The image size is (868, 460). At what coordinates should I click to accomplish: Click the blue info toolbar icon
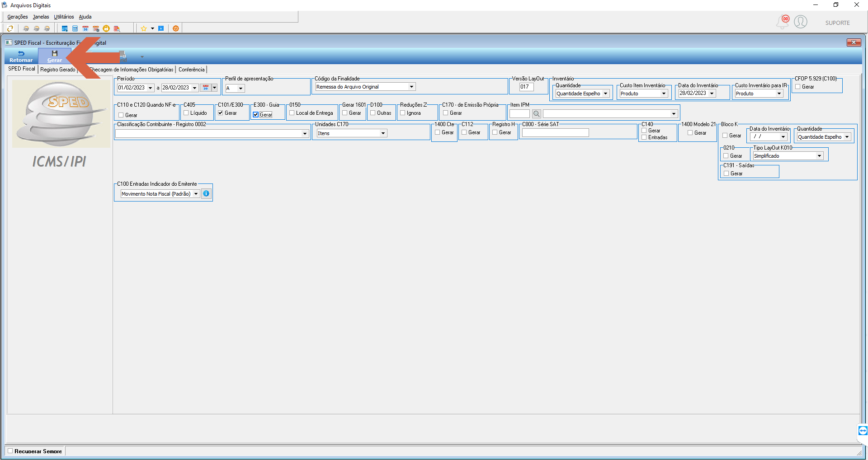coord(161,28)
